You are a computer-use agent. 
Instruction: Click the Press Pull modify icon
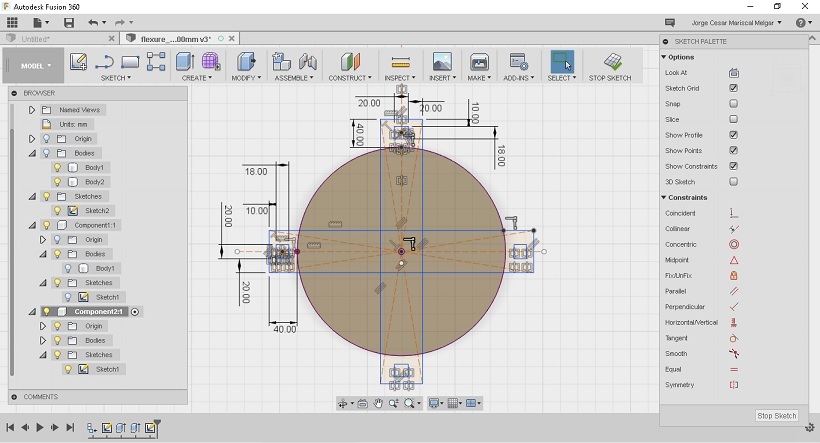[x=246, y=62]
